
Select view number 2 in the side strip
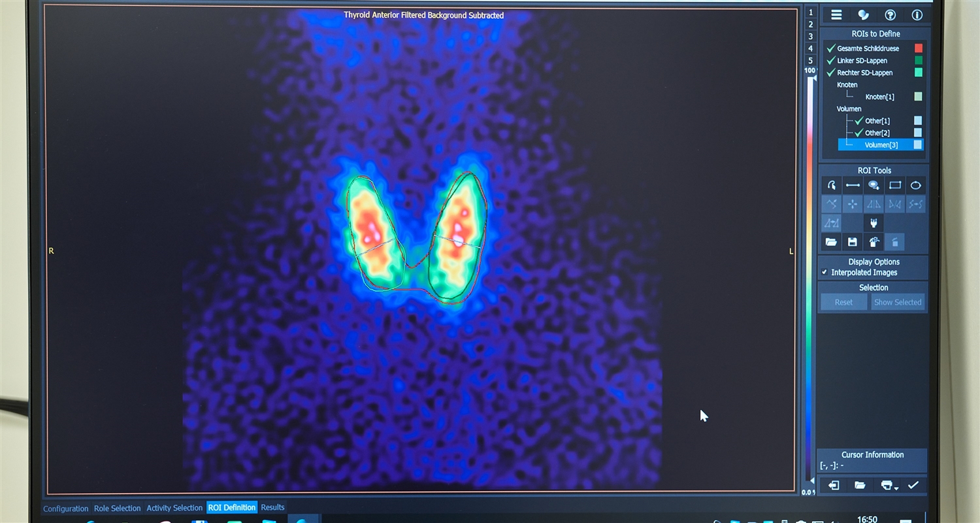point(810,25)
